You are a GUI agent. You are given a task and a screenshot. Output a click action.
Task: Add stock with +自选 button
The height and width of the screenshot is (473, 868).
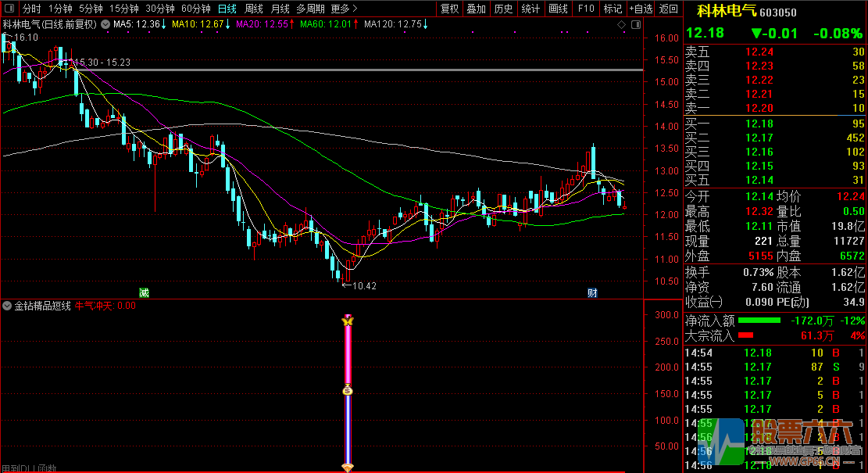[x=641, y=9]
